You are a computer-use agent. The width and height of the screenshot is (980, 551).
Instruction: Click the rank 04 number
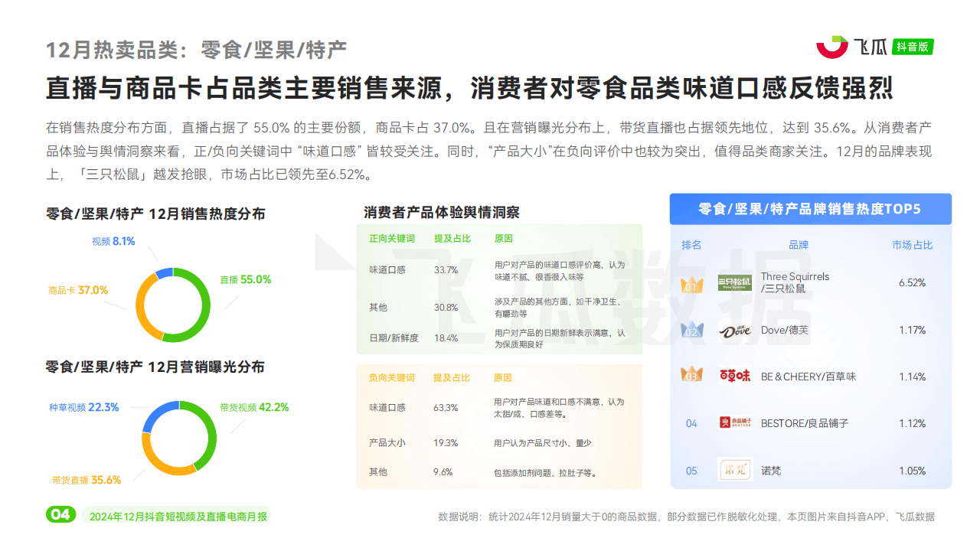coord(691,424)
